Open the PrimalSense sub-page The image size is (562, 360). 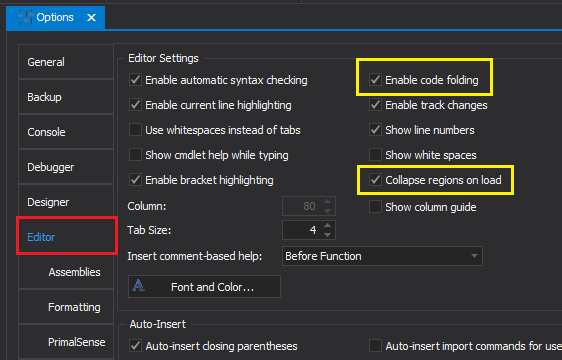pos(66,342)
